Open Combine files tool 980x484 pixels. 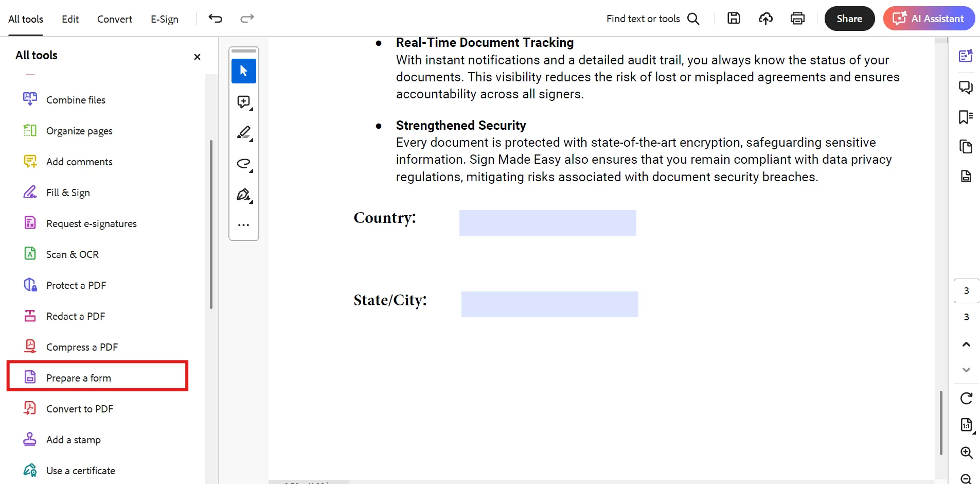pyautogui.click(x=76, y=100)
